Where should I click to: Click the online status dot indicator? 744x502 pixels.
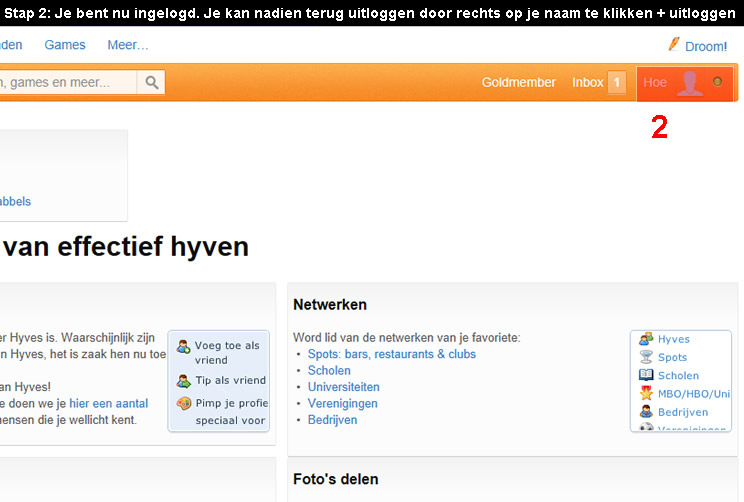tap(717, 82)
